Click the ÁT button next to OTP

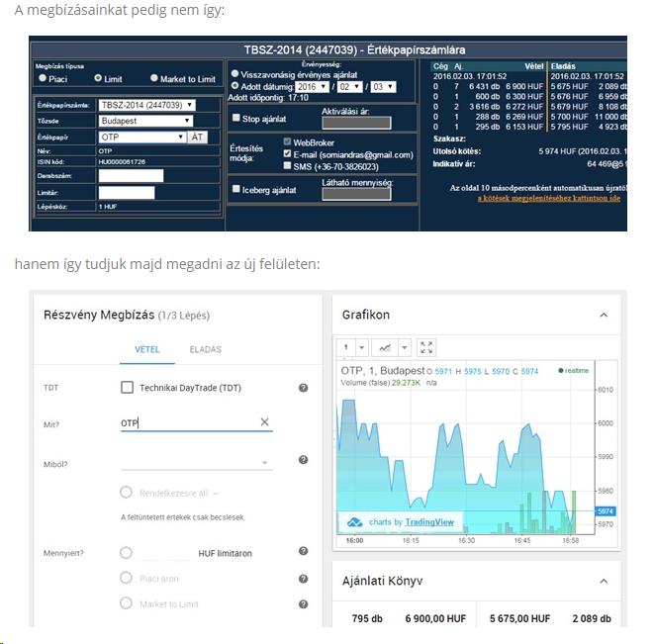(x=197, y=138)
